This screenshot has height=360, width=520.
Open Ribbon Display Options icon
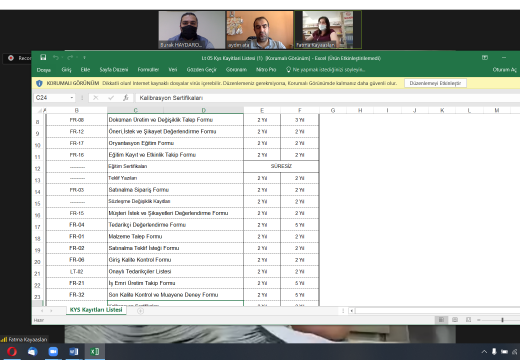[x=485, y=58]
